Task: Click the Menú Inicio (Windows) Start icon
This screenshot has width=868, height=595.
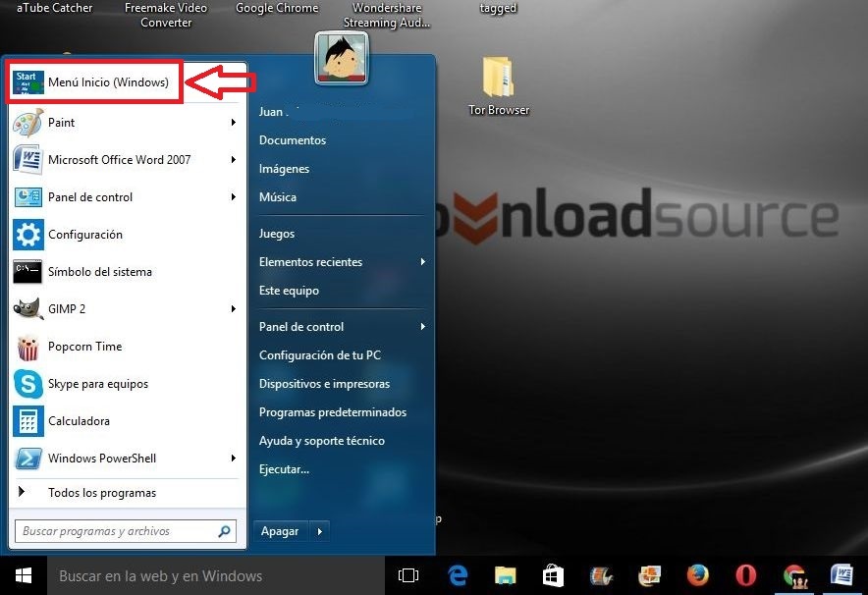Action: point(27,81)
